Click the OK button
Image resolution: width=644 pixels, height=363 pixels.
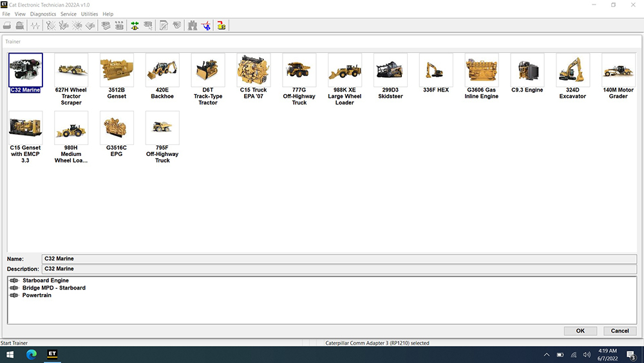point(580,331)
